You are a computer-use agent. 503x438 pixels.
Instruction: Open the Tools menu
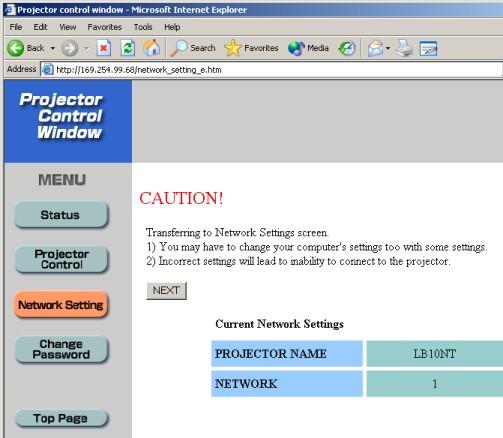(x=143, y=27)
